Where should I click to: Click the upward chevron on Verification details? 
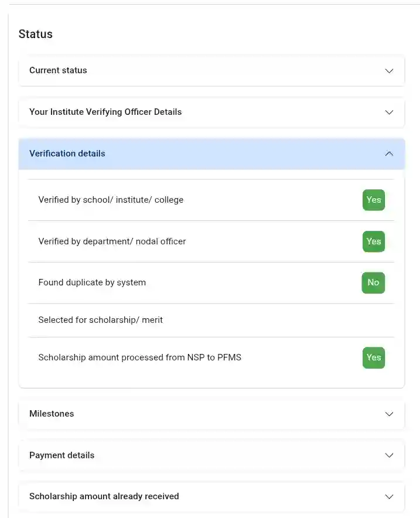(x=389, y=154)
